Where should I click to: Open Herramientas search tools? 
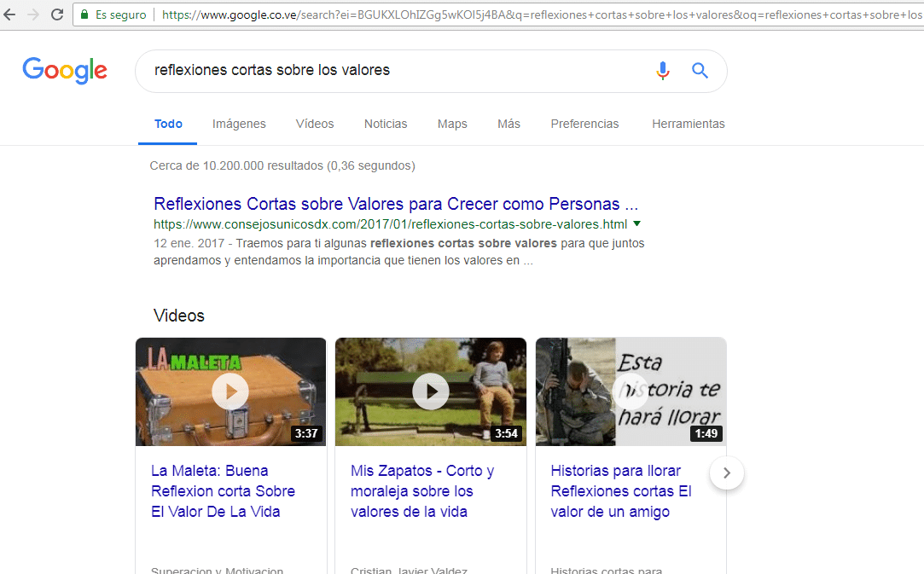(x=689, y=124)
